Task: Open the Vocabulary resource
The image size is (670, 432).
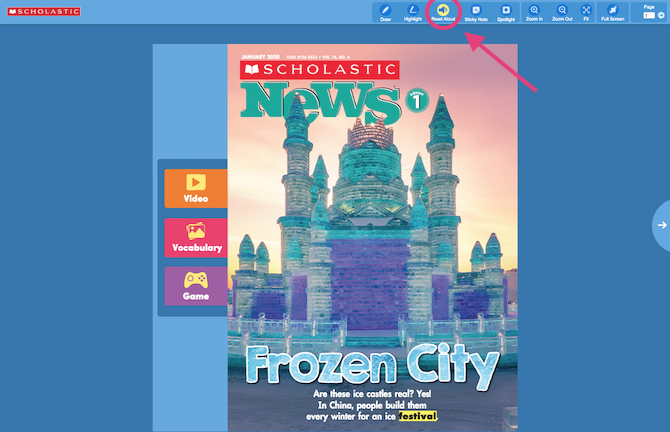Action: (196, 237)
